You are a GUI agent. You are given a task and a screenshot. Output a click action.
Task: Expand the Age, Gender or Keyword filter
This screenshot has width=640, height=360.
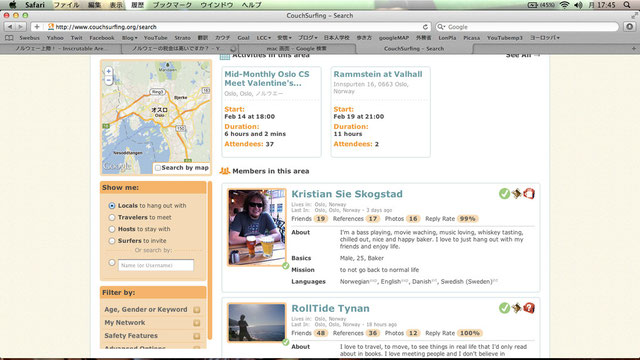pos(152,310)
